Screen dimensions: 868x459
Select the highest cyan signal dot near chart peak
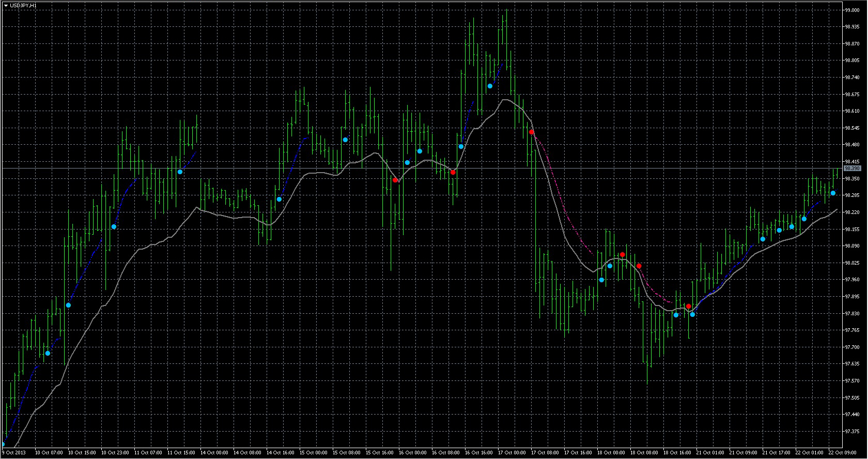(x=490, y=86)
